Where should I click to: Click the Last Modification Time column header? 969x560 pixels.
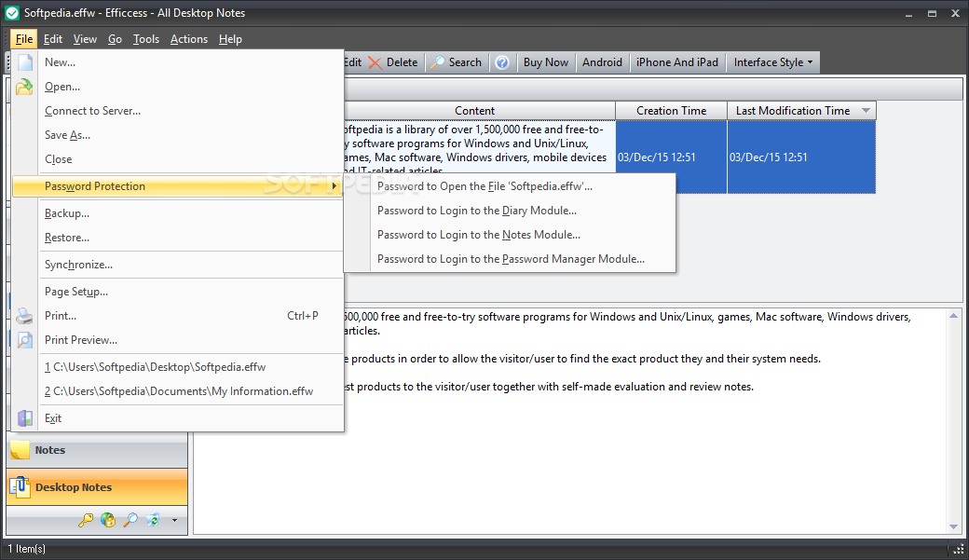point(801,111)
